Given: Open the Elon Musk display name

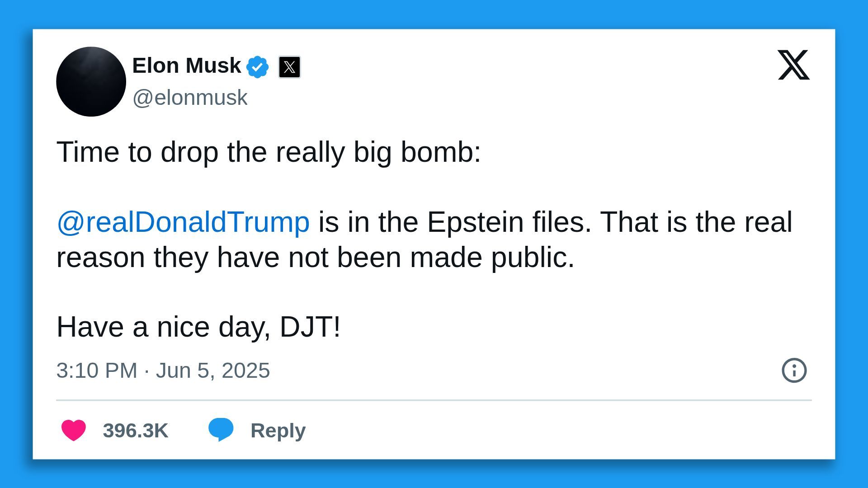Looking at the screenshot, I should [186, 66].
